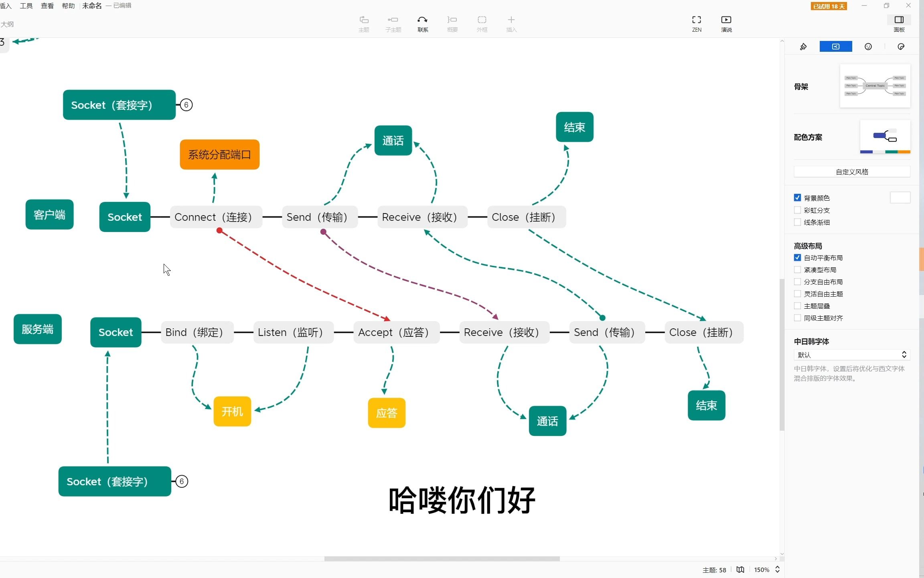924x578 pixels.
Task: Click the 自定义风格 button
Action: 852,172
